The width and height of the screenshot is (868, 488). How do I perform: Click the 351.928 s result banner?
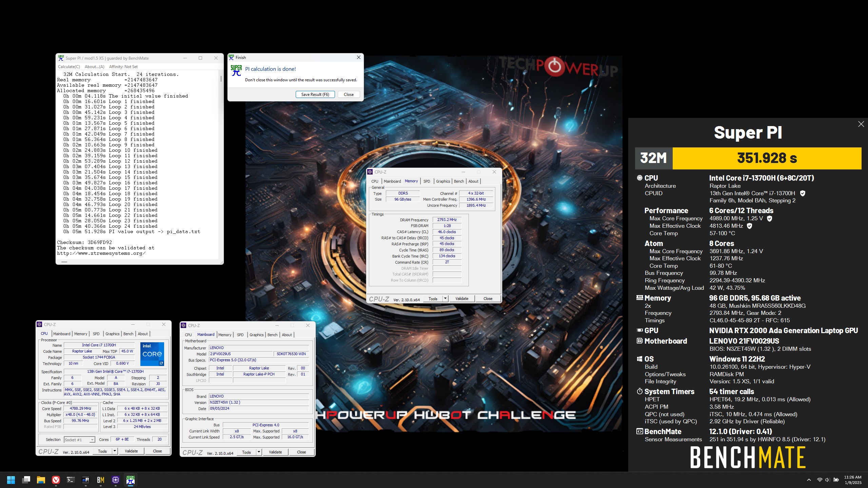tap(767, 158)
